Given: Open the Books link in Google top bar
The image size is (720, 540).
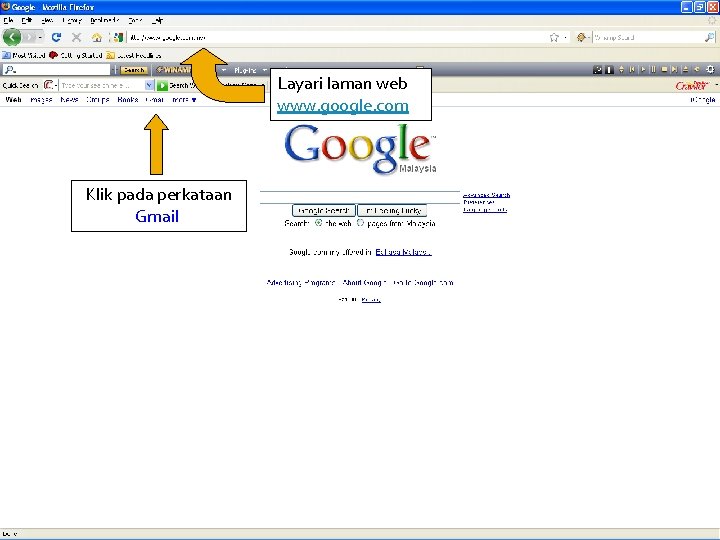Looking at the screenshot, I should (x=128, y=100).
